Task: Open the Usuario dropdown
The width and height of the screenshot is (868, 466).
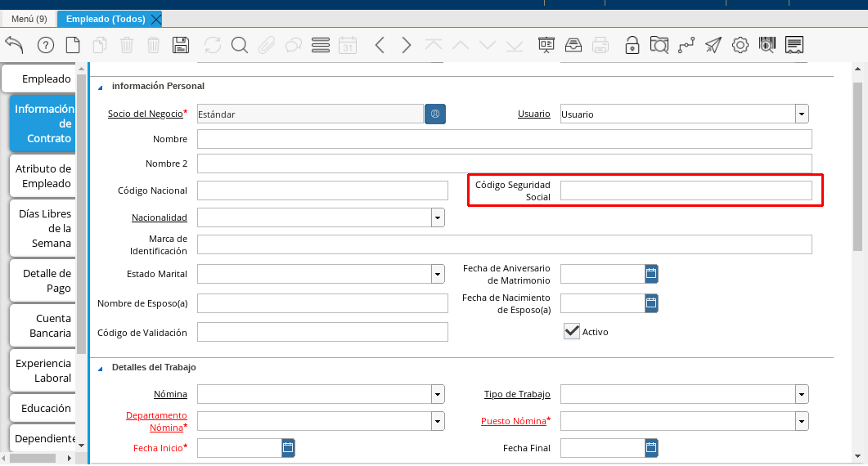Action: click(802, 114)
